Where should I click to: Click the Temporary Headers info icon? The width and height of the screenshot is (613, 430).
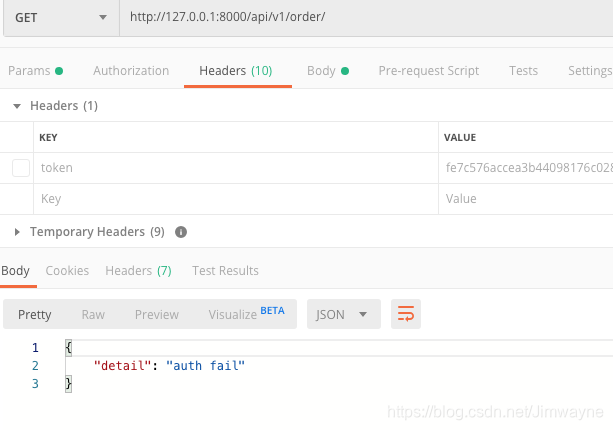click(x=181, y=232)
